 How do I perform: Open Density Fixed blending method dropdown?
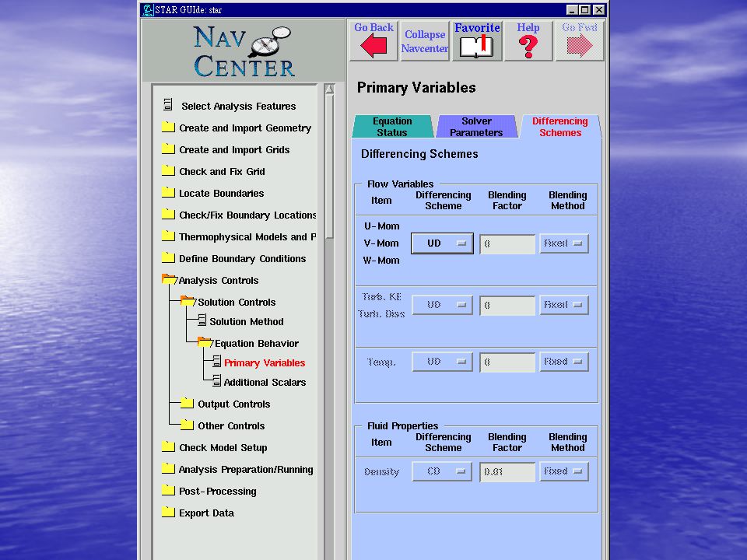click(564, 471)
